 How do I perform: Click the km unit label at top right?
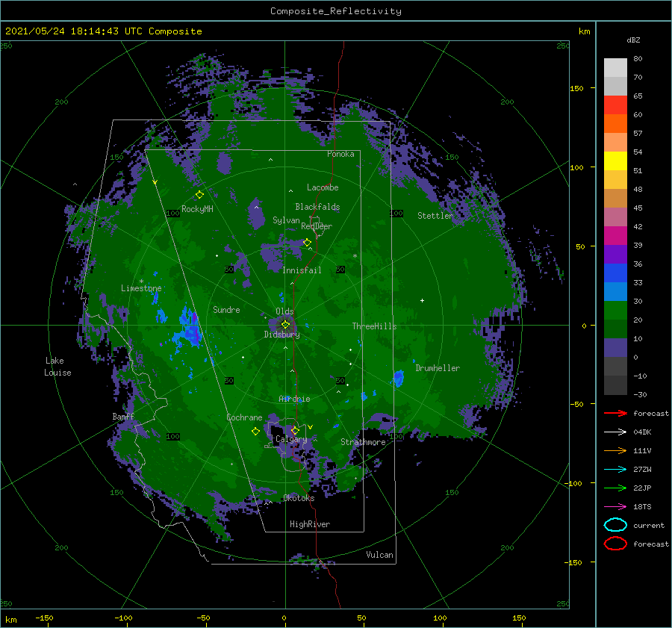[584, 31]
